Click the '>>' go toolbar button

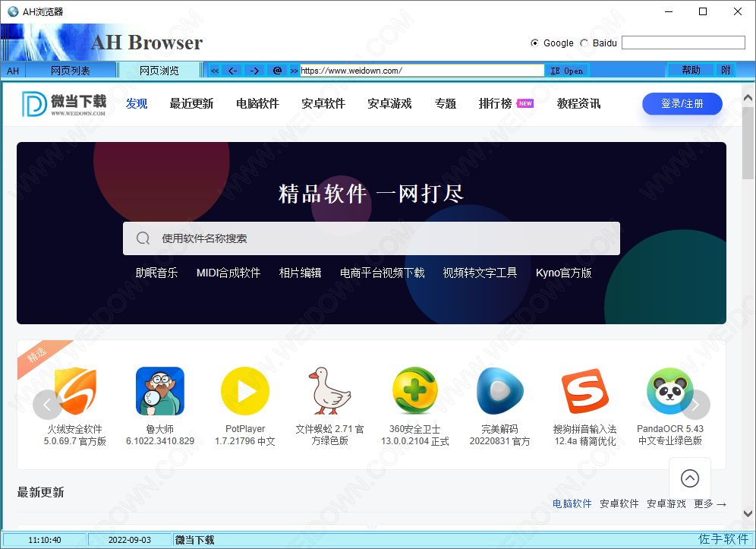coord(294,71)
